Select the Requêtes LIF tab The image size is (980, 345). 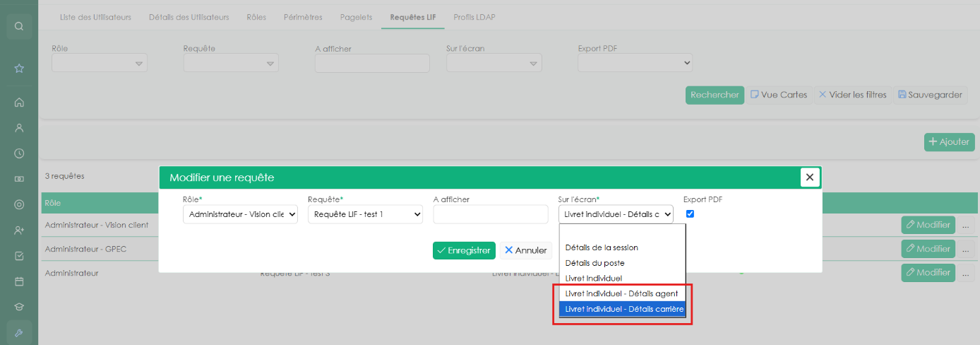[412, 17]
